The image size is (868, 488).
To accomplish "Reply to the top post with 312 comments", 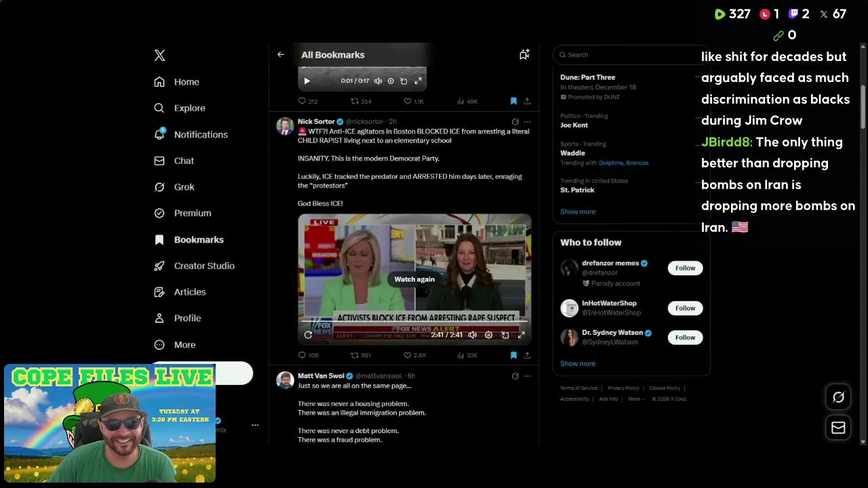I will click(x=308, y=101).
